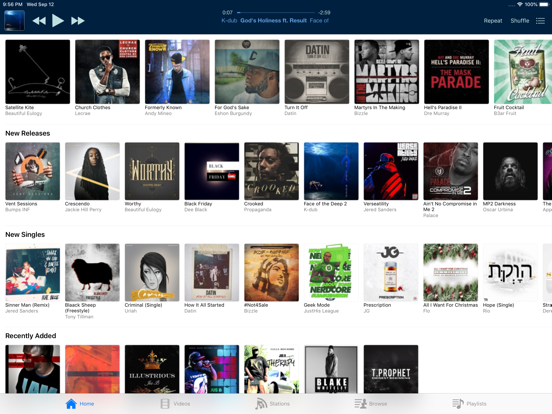Image resolution: width=552 pixels, height=414 pixels.
Task: Switch to the Browse tab
Action: coord(371,403)
